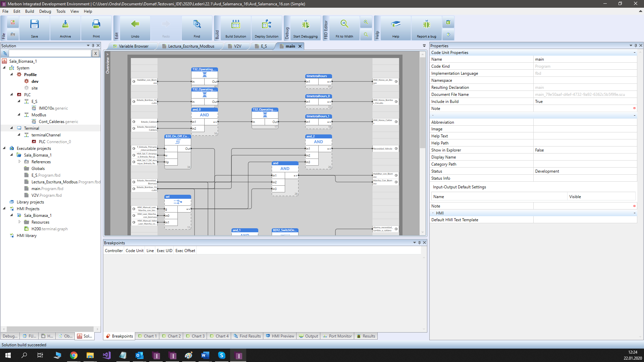Select the B30_On_Off_Co block in diagram
Image resolution: width=644 pixels, height=362 pixels.
point(178,152)
